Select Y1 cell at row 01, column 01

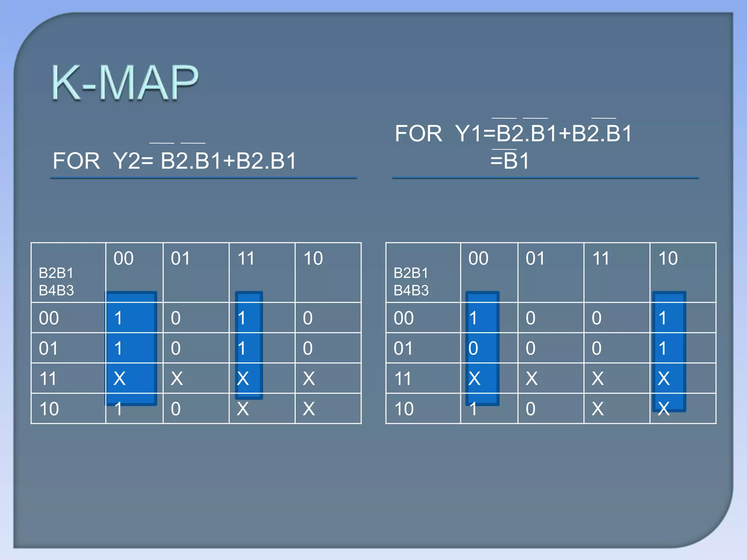point(551,348)
